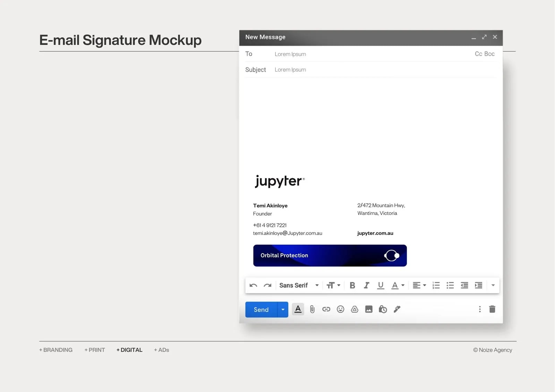Select the + ADs tab
This screenshot has width=555, height=392.
[162, 350]
